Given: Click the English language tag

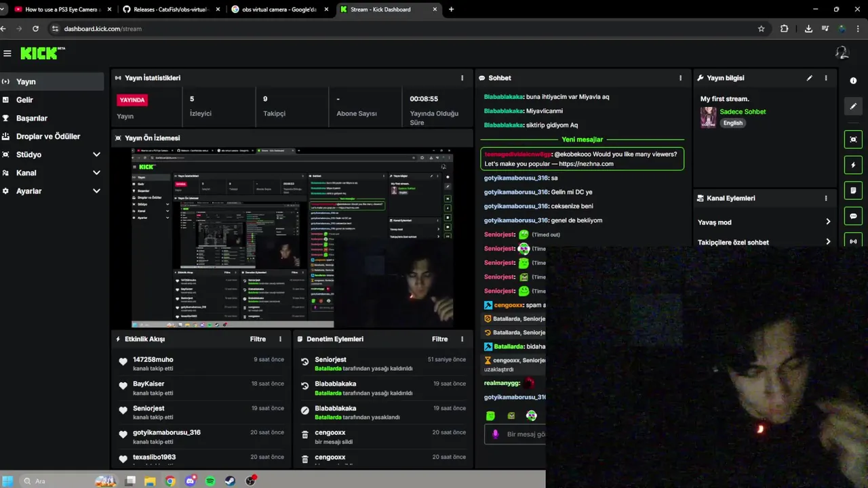Looking at the screenshot, I should point(733,123).
